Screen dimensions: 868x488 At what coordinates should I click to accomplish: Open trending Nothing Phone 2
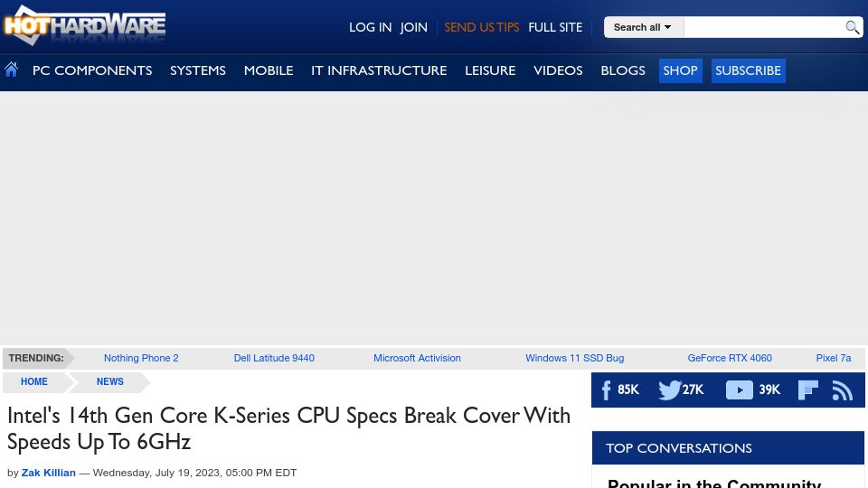[141, 358]
